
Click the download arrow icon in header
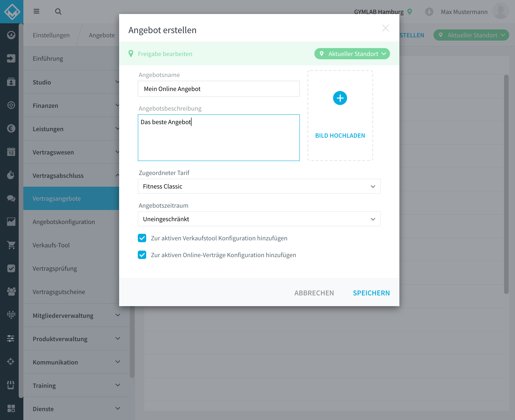429,12
